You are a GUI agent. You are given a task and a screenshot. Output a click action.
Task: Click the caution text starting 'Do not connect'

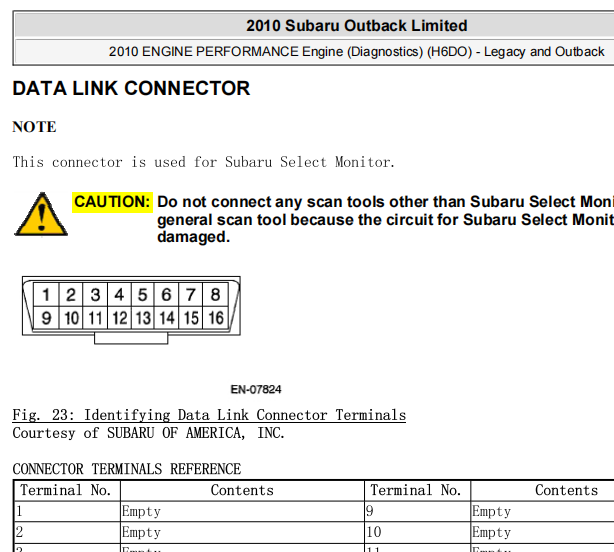coord(385,202)
